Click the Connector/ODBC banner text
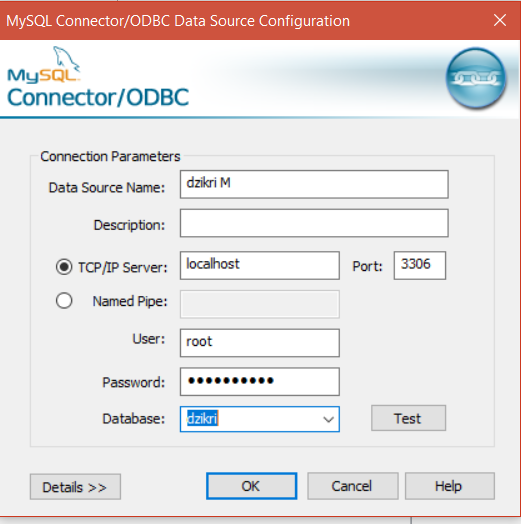 point(98,98)
